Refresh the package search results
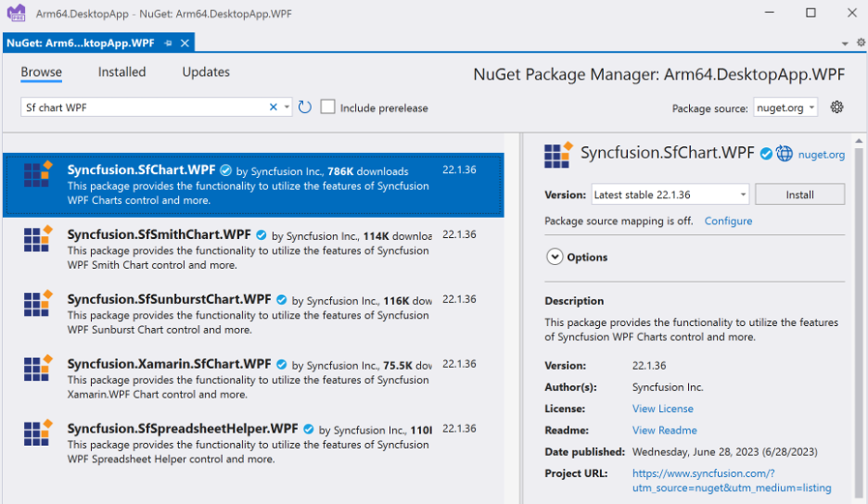The width and height of the screenshot is (868, 504). (x=305, y=107)
